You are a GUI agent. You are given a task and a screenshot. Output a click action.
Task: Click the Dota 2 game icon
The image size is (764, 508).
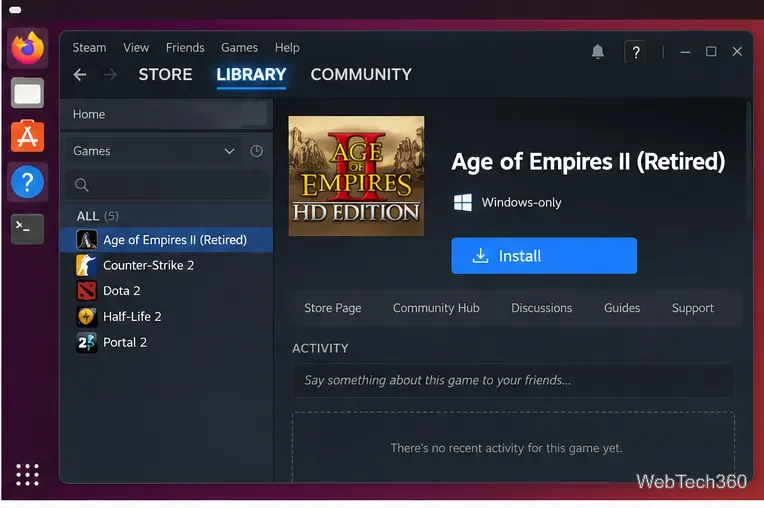pos(87,291)
